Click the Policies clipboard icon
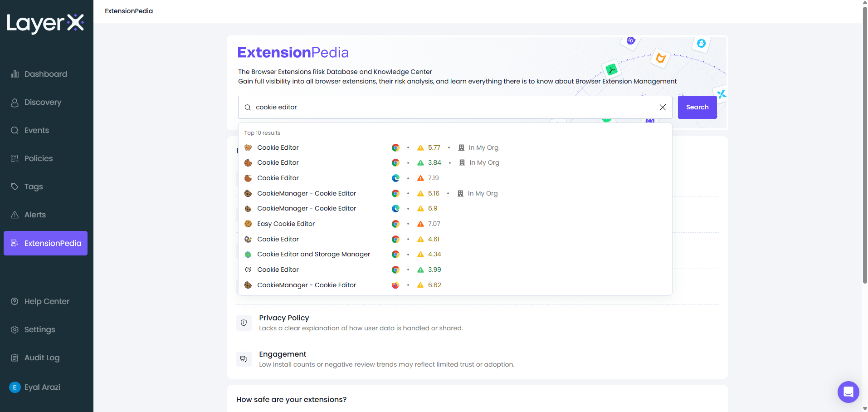Viewport: 868px width, 412px height. coord(15,158)
